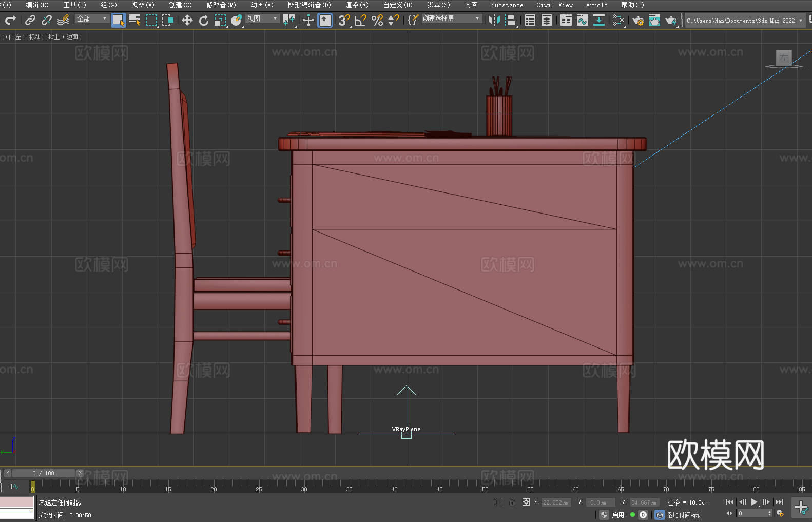Image resolution: width=812 pixels, height=522 pixels.
Task: Activate the Rotate tool
Action: pyautogui.click(x=204, y=20)
